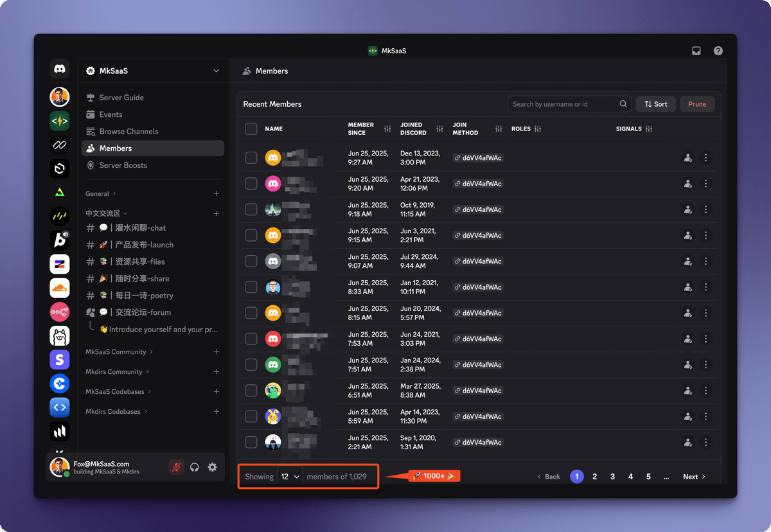Open the b server with speaker badge

60,240
